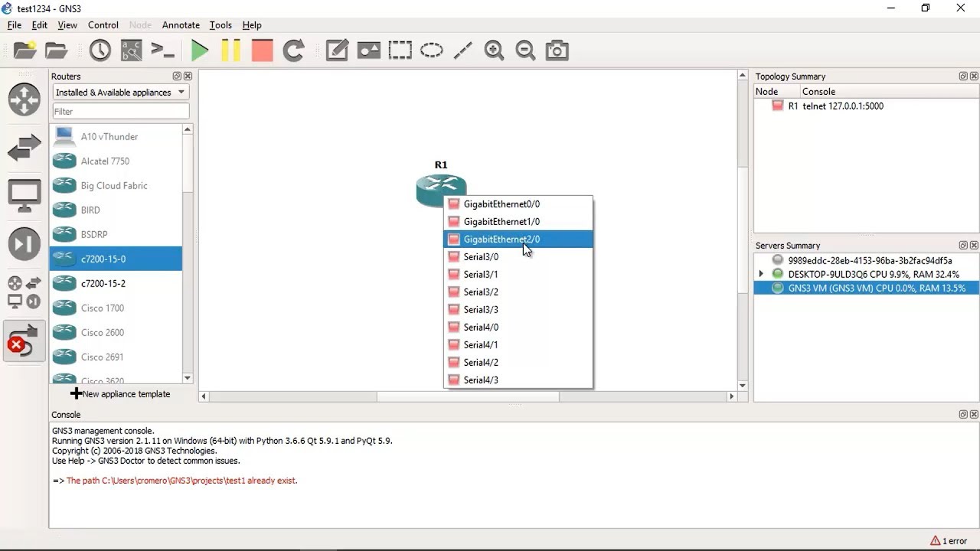Start all nodes green play button

[199, 51]
